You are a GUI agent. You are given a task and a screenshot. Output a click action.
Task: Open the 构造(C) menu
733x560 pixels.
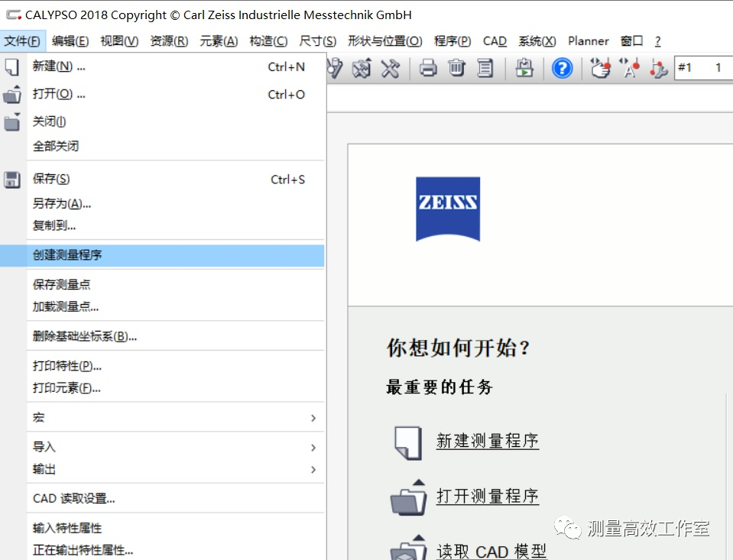click(x=268, y=41)
